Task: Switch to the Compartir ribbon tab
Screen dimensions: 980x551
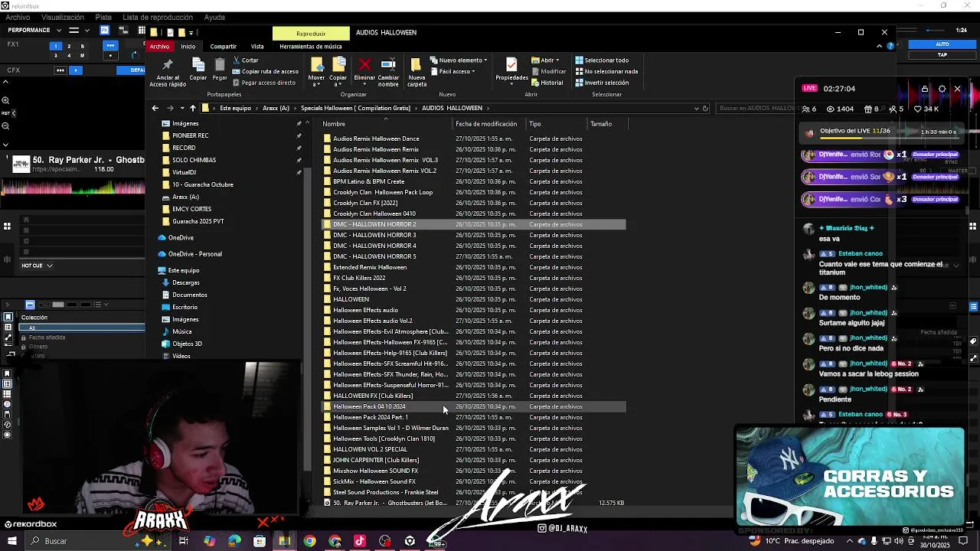Action: [224, 46]
